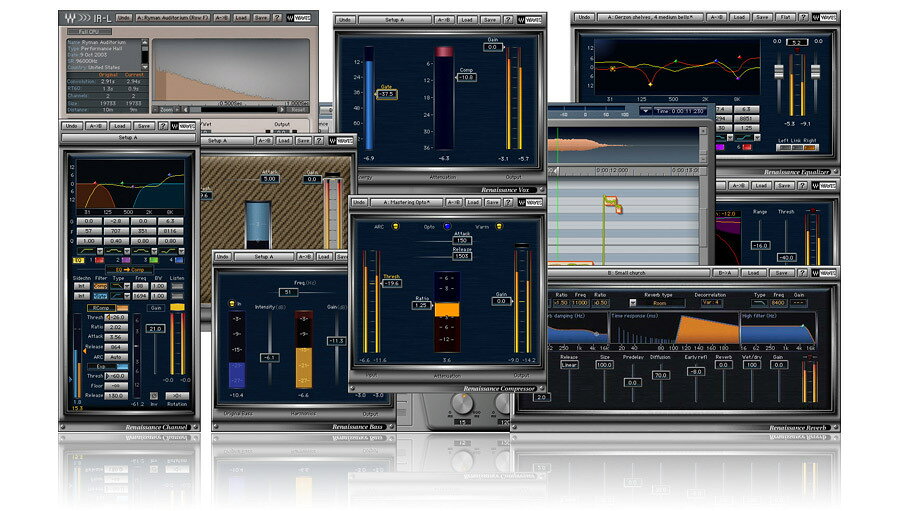Open band 4 filter type dropdown in Channel
Screen dimensions: 900x511
click(181, 251)
